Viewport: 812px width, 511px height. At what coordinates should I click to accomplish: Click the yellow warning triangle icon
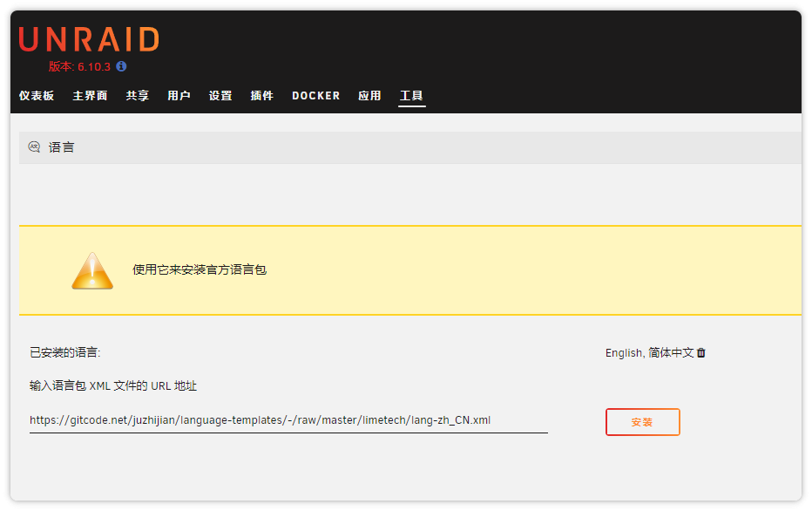(x=92, y=270)
